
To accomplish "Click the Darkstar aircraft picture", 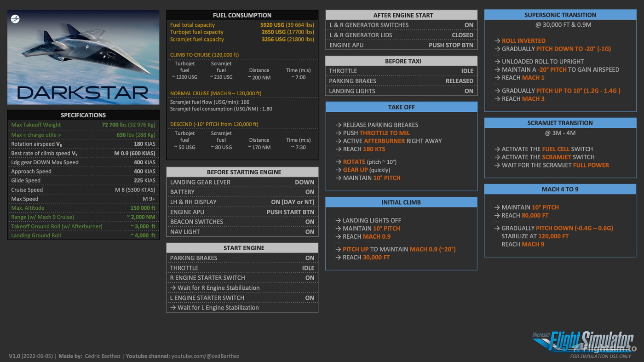I will [83, 57].
